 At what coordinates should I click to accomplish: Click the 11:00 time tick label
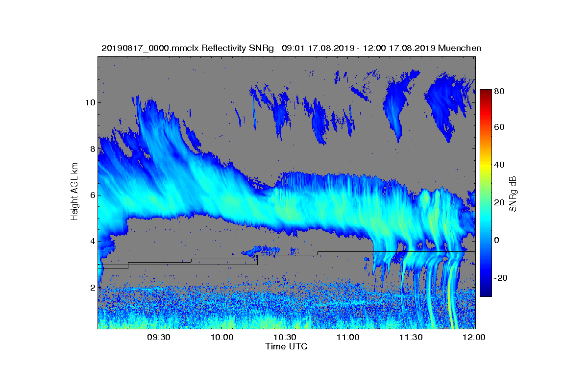(348, 337)
